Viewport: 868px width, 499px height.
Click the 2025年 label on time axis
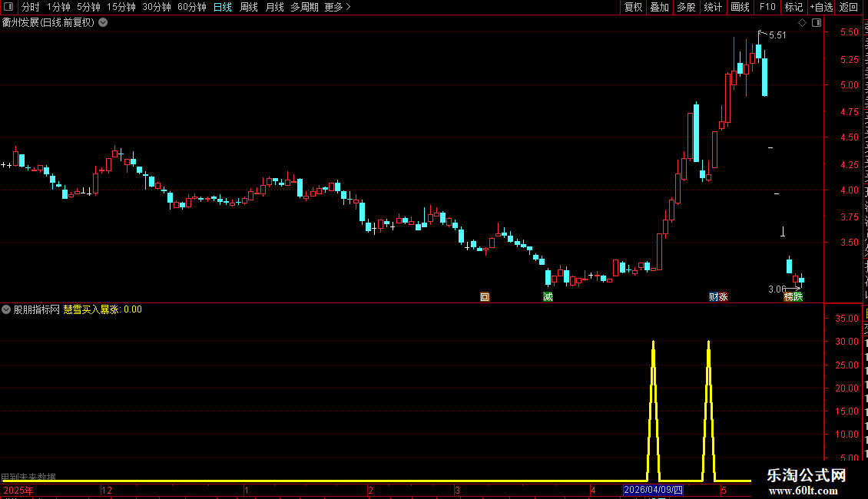(x=18, y=490)
